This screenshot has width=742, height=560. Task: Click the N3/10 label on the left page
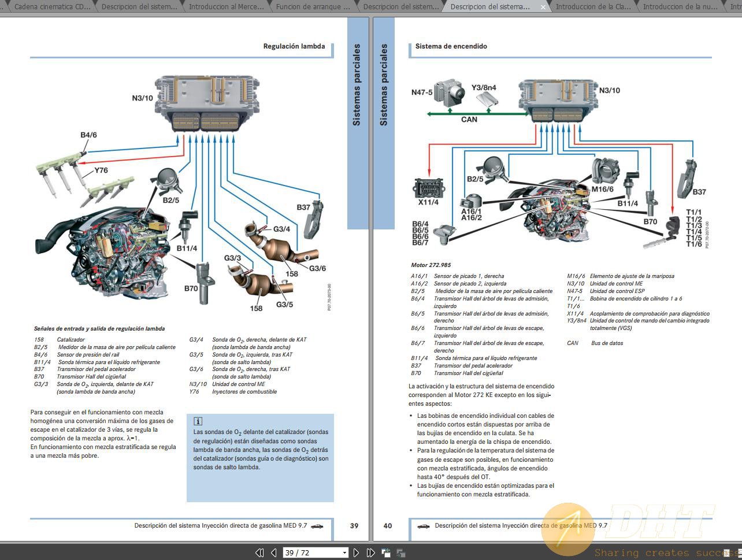[142, 98]
